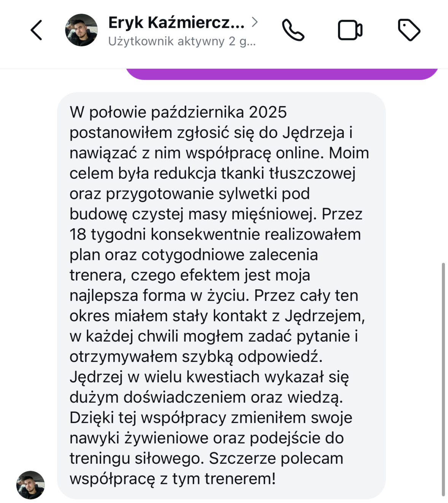Click the line starting "Jędrzej w wielu kwestiach"
The width and height of the screenshot is (448, 503).
coord(209,377)
